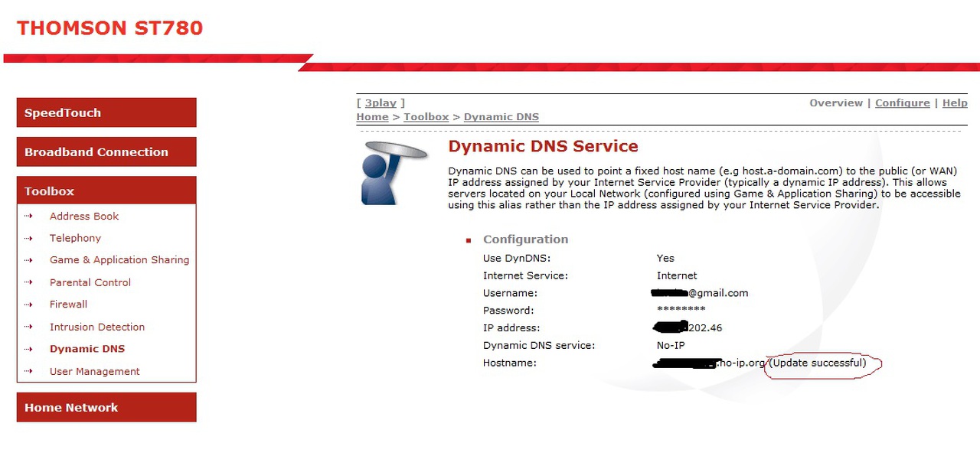This screenshot has height=456, width=980.
Task: Click the Use DynDNS value Yes
Action: [x=665, y=258]
